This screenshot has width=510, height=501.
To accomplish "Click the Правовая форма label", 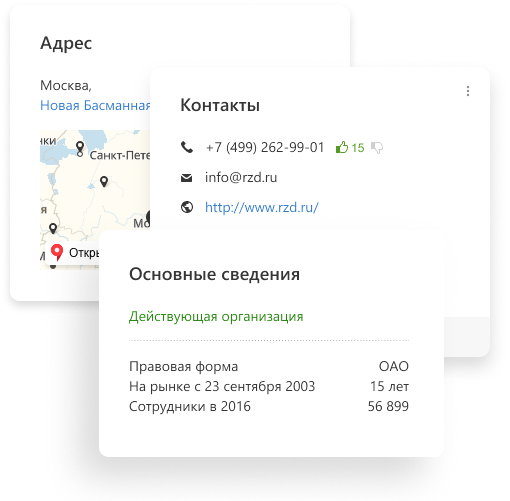I will click(183, 366).
